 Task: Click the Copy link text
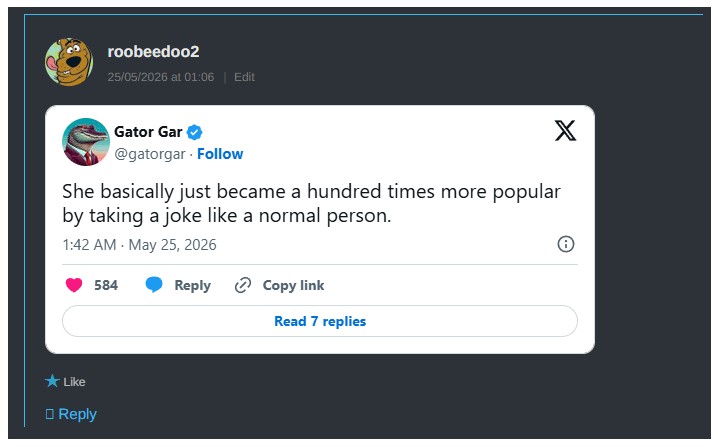click(x=293, y=285)
